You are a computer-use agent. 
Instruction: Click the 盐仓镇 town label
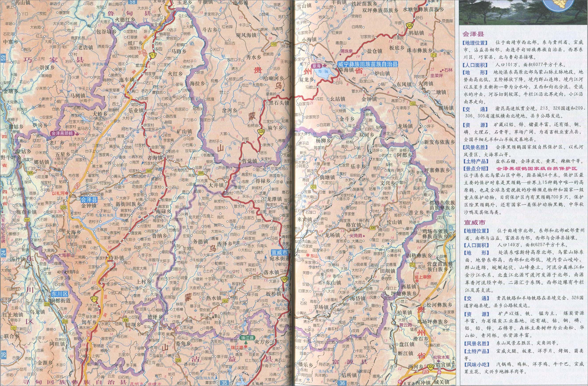(x=375, y=51)
